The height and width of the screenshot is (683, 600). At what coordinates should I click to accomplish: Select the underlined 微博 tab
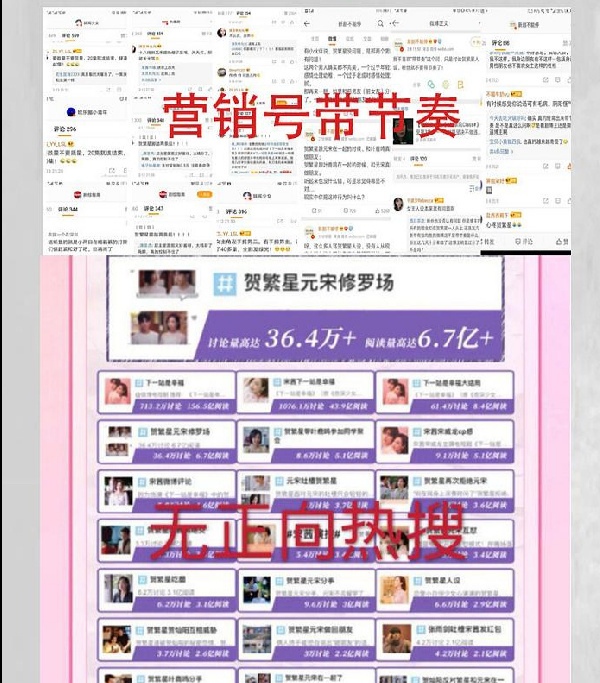click(x=332, y=39)
